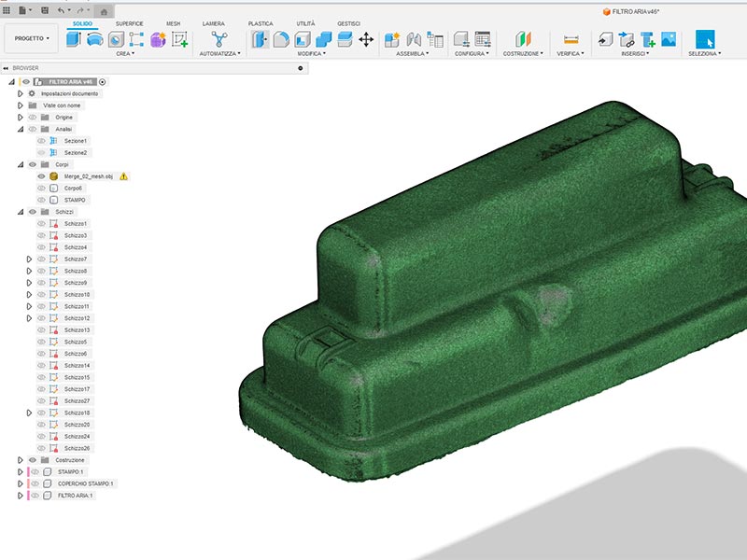Click the warning icon beside Merge_02_mesh.obj
The height and width of the screenshot is (560, 747).
click(x=123, y=175)
